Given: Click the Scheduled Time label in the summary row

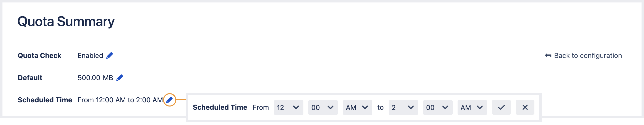Looking at the screenshot, I should pyautogui.click(x=45, y=100).
